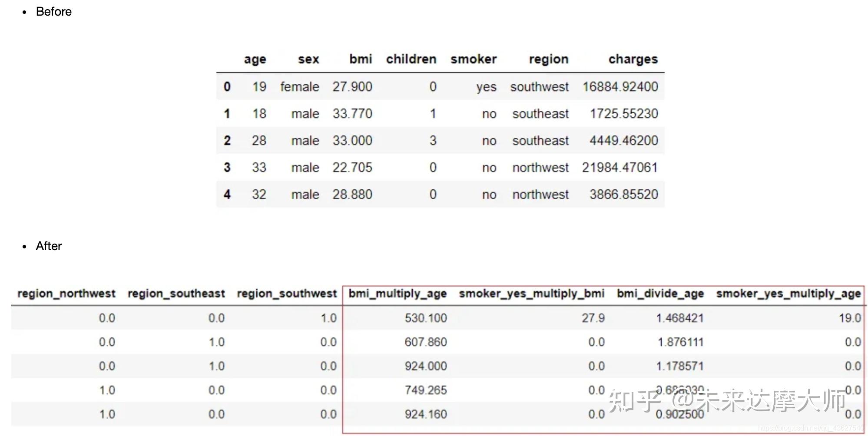The height and width of the screenshot is (436, 868).
Task: Click the region_northwest column header
Action: click(x=66, y=294)
